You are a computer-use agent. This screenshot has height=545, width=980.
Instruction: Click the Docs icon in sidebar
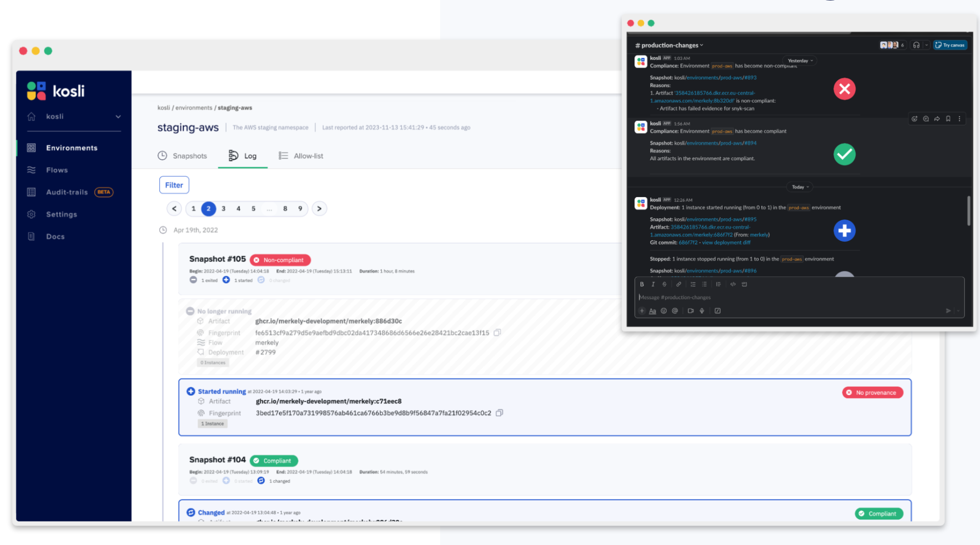point(31,236)
